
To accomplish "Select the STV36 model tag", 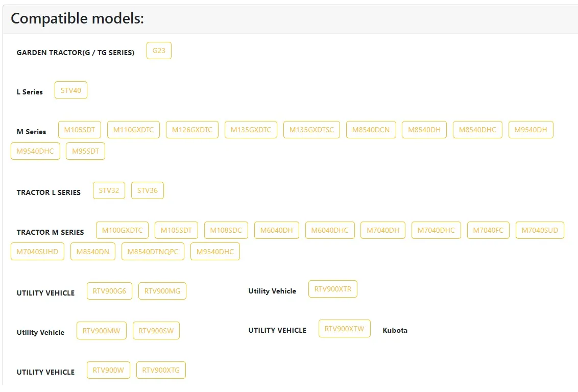I will coord(148,190).
